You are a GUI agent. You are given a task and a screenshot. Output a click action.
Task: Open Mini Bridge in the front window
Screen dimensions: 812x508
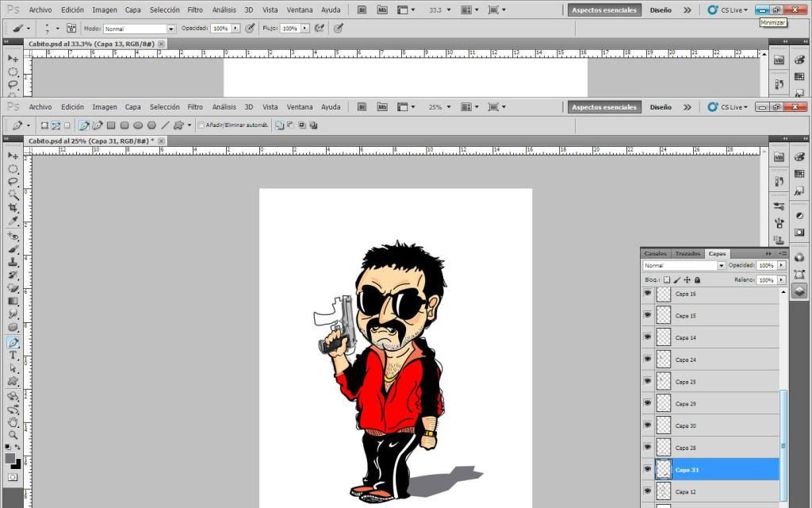pos(382,107)
